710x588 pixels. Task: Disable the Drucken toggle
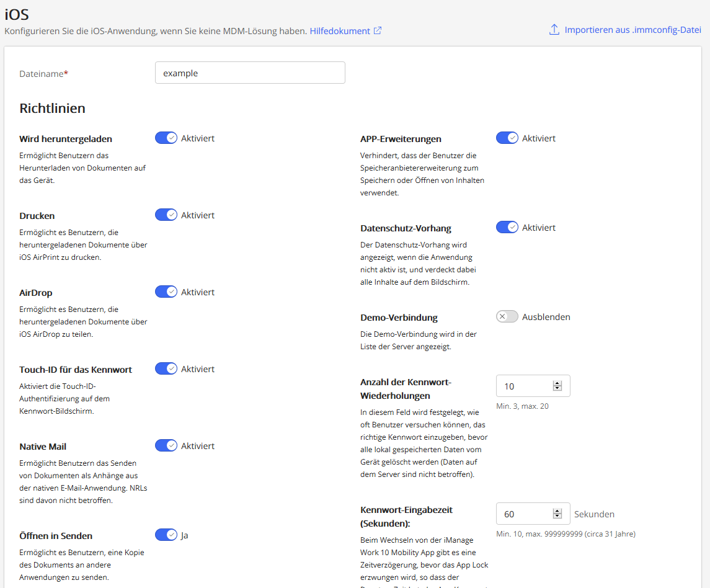click(x=166, y=215)
